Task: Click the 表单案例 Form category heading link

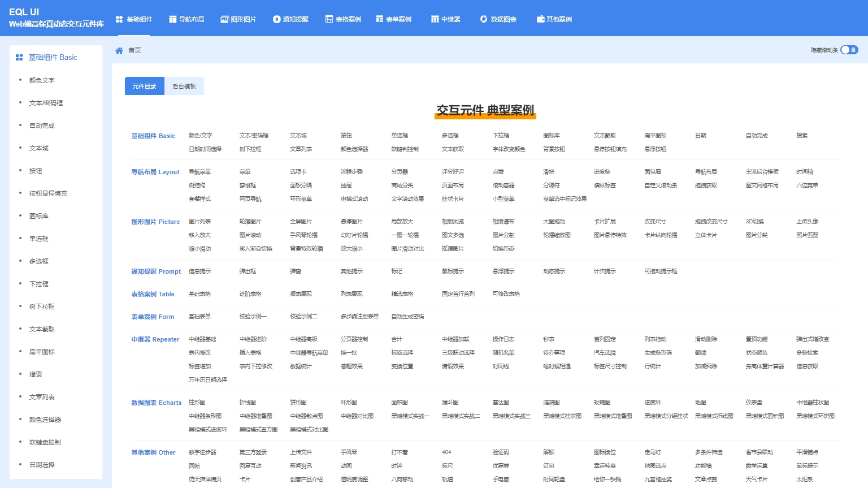Action: click(153, 317)
